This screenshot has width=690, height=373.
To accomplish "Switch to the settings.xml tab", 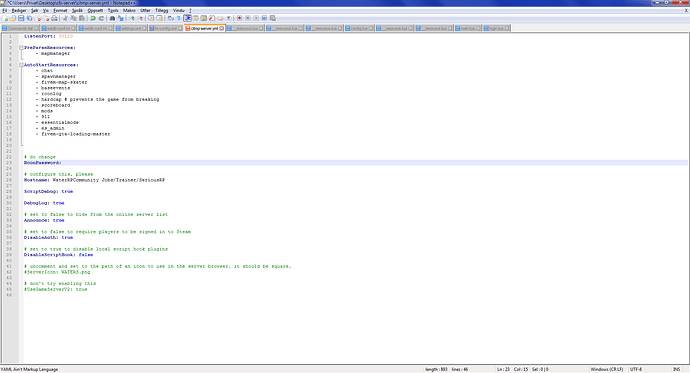I will pos(131,29).
